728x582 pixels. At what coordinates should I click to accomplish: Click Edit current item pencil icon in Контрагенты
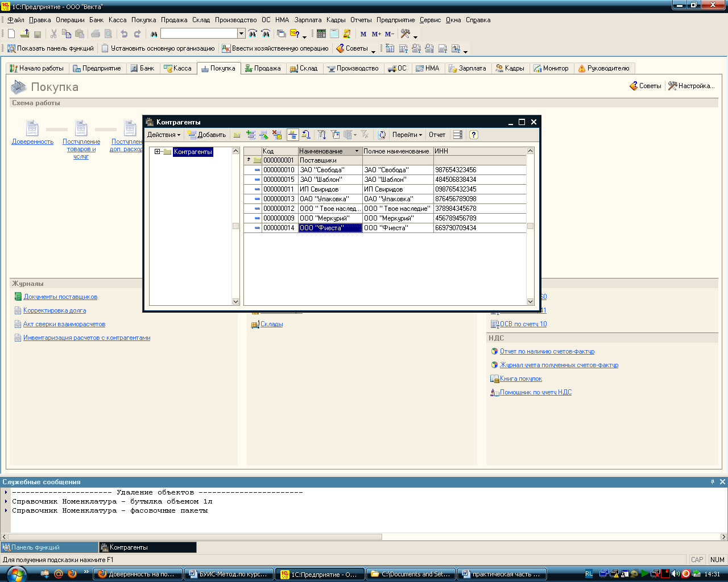[264, 135]
